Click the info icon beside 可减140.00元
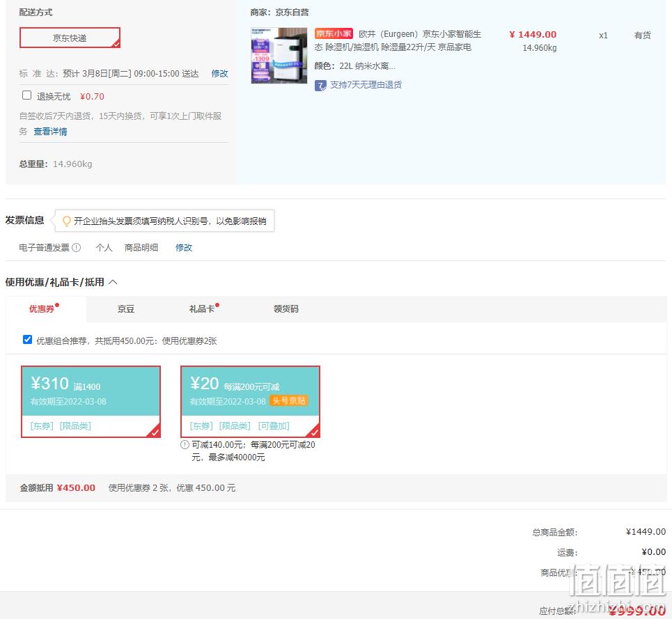672x619 pixels. [x=185, y=445]
